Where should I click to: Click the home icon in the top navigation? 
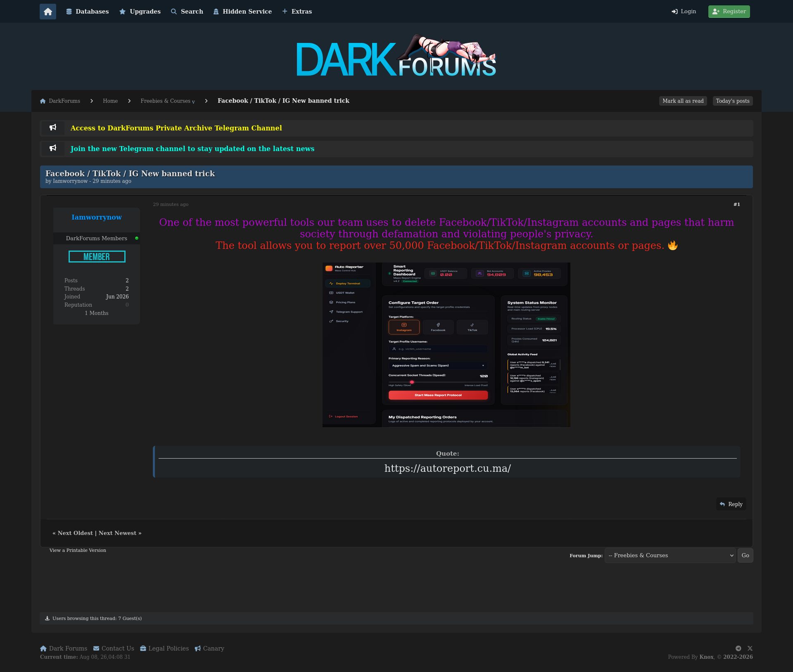point(48,12)
